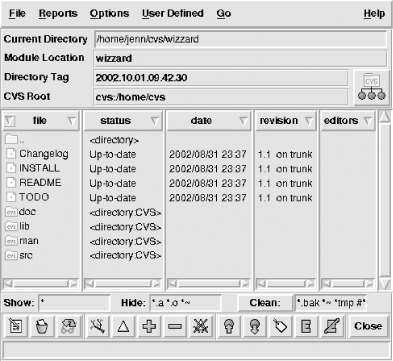
Task: Expand the status column sort arrow
Action: tap(155, 121)
